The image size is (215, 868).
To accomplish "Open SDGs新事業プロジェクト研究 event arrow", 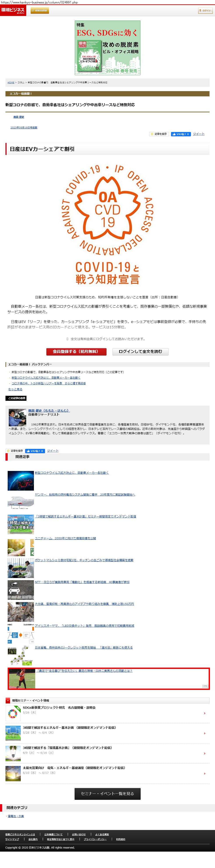I will coord(205,713).
